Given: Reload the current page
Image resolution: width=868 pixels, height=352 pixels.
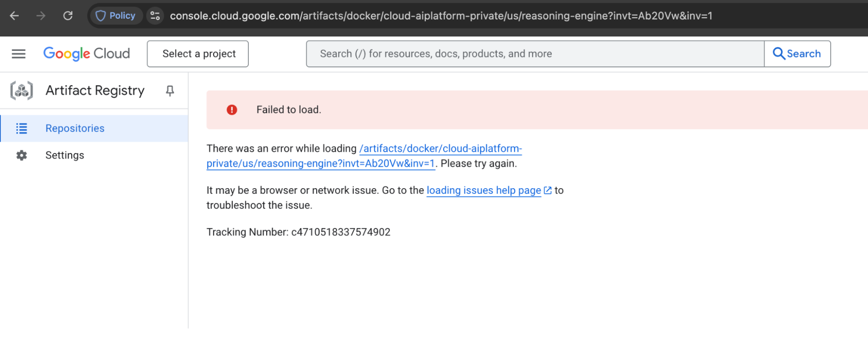Looking at the screenshot, I should (68, 16).
